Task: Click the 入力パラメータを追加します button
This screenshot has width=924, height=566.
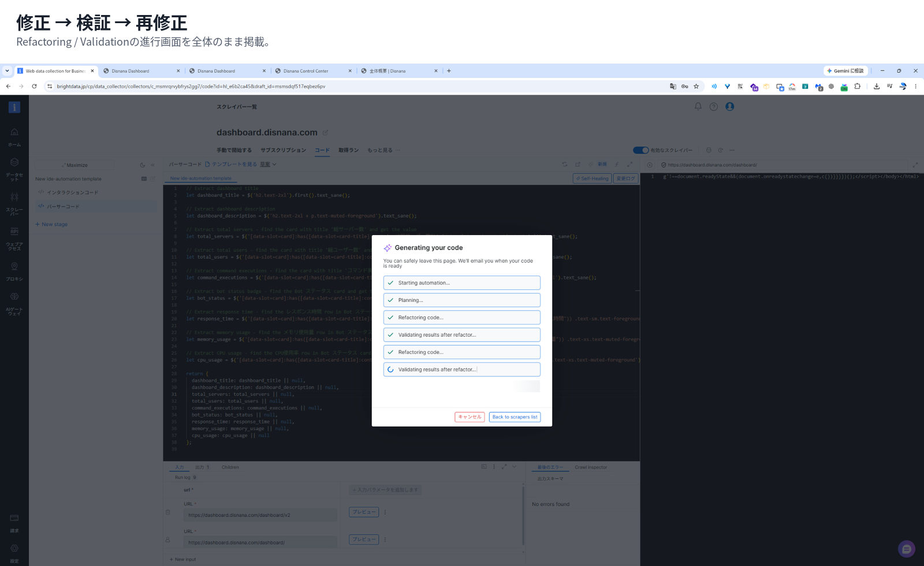Action: (385, 490)
